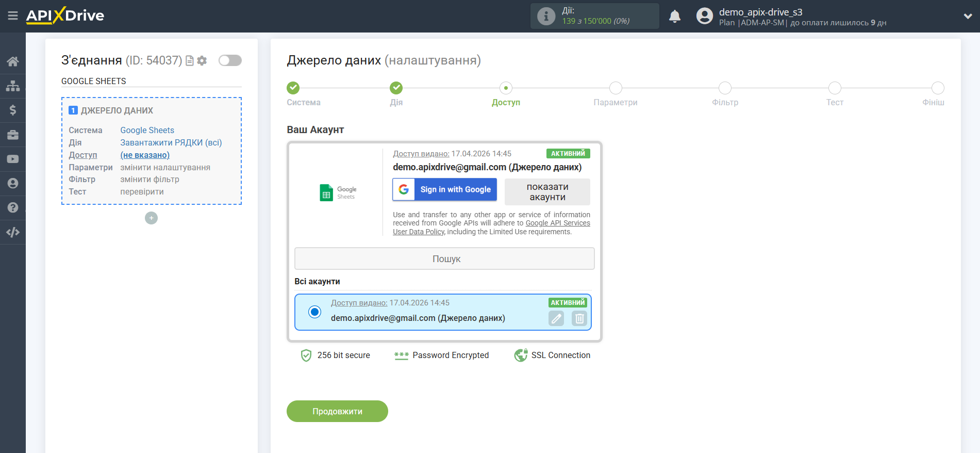Click the user avatar icon
This screenshot has width=980, height=453.
705,16
